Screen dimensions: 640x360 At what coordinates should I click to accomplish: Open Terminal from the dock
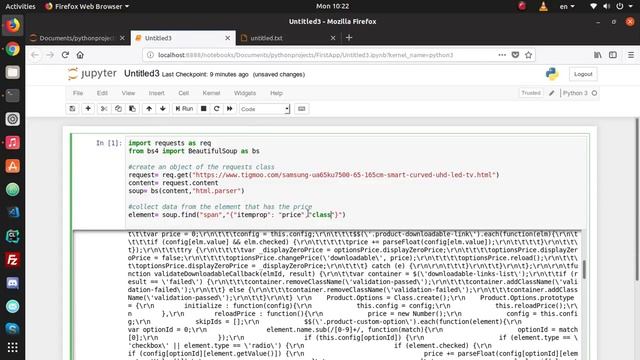click(13, 96)
